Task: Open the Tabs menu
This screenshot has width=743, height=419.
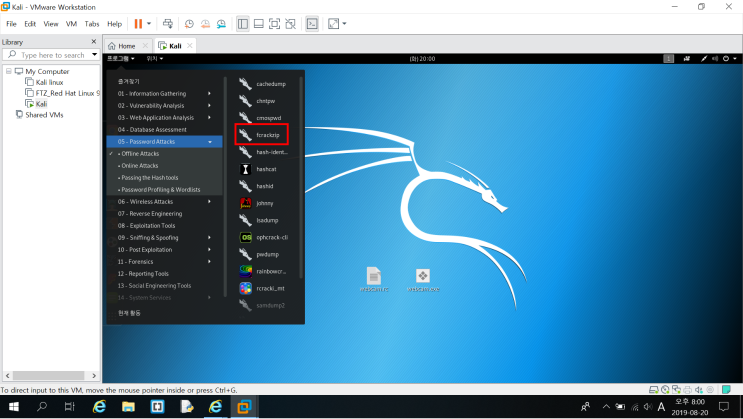Action: tap(92, 24)
